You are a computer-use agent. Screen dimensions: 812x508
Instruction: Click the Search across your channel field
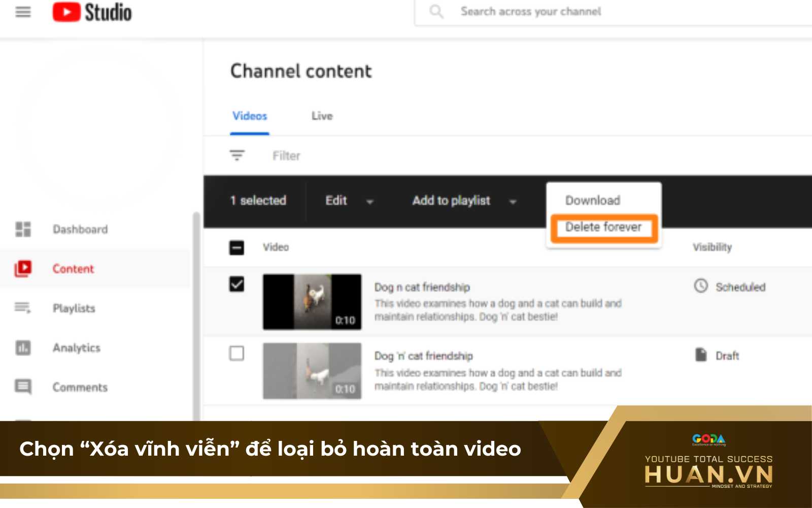(x=614, y=12)
